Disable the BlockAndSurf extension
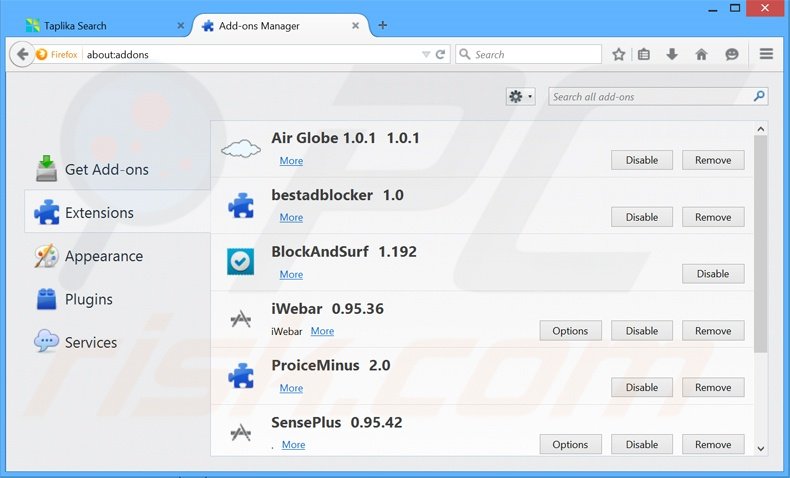The image size is (790, 478). click(x=713, y=274)
